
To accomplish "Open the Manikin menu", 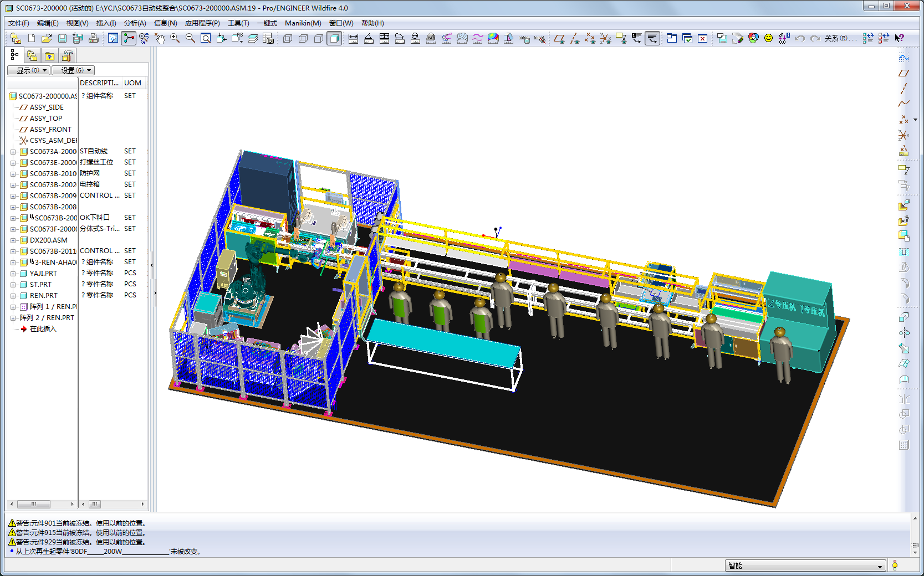I will click(x=303, y=23).
